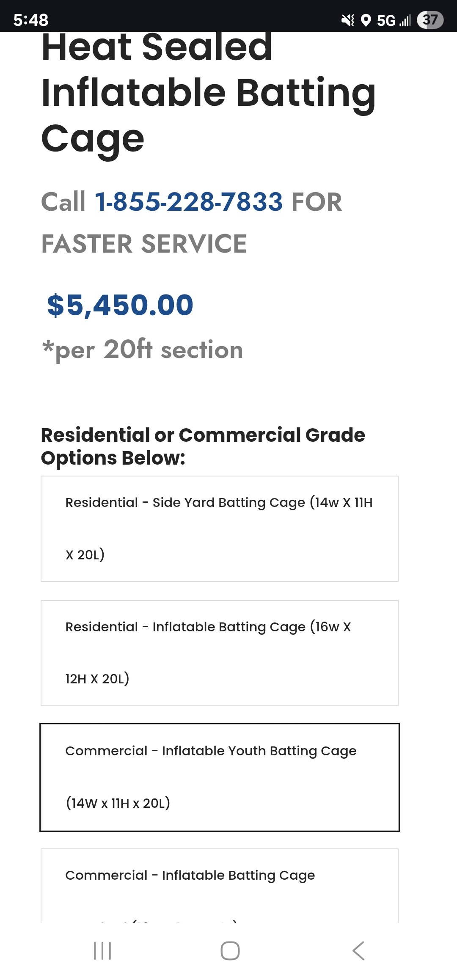Tap the signal strength bars icon
The image size is (457, 980).
(405, 20)
